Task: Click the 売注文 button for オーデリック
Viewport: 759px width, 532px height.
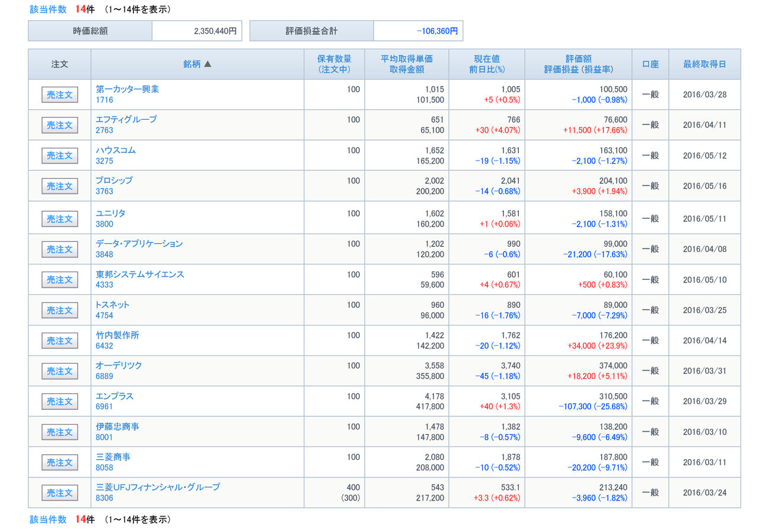Action: [x=59, y=371]
